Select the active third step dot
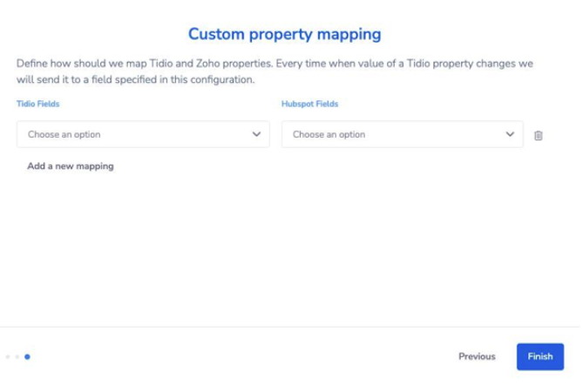Screen dimensions: 583x392 [27, 356]
